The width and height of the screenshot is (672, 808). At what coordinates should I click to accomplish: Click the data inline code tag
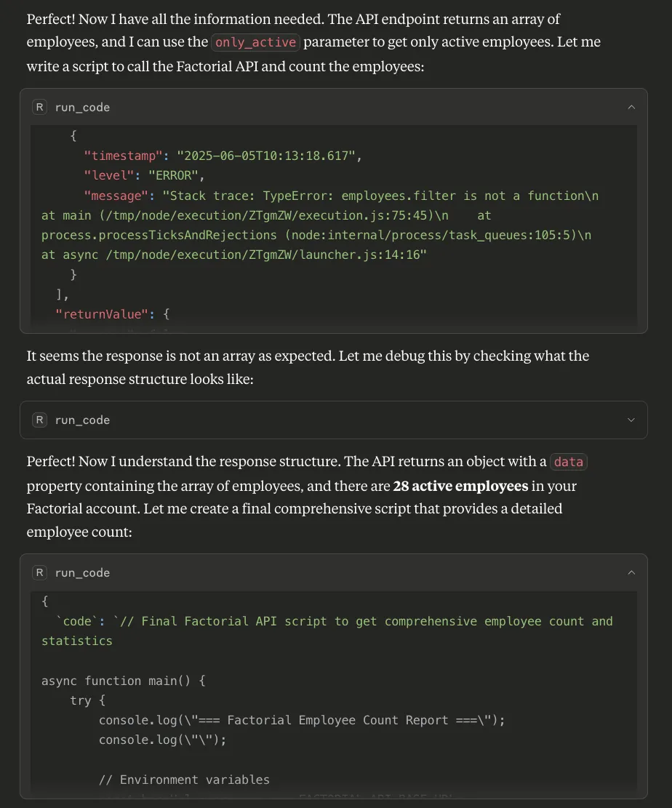click(x=568, y=462)
